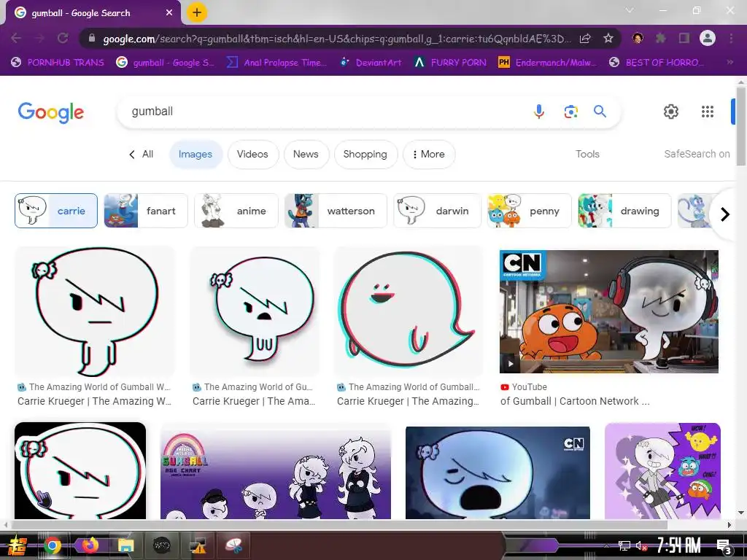Viewport: 747px width, 560px height.
Task: Close the gumball Google Search tab
Action: pos(169,13)
